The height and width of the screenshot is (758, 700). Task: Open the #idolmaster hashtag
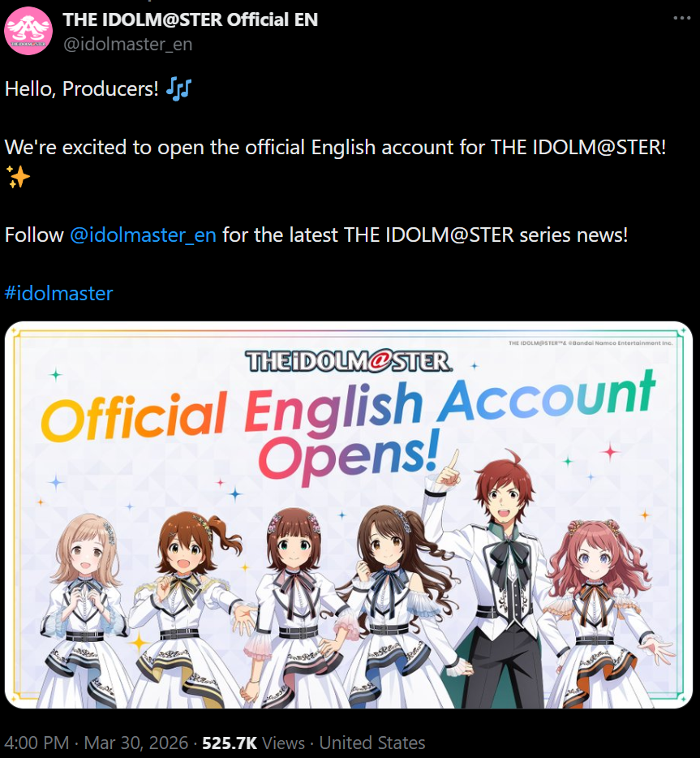coord(58,294)
